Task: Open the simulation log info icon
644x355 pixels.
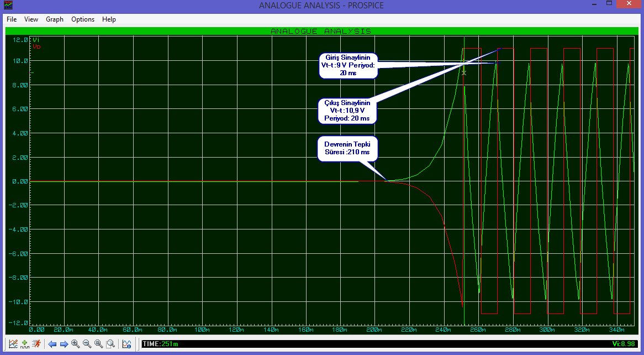Action: coord(126,344)
